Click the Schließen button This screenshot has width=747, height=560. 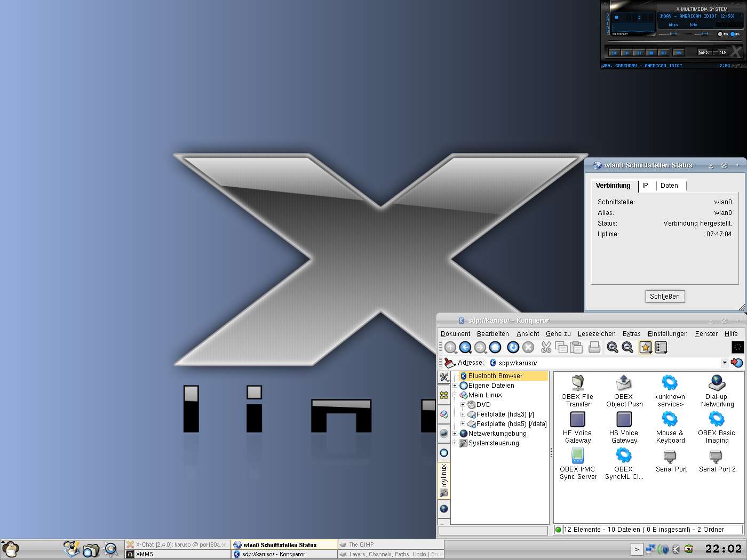665,297
